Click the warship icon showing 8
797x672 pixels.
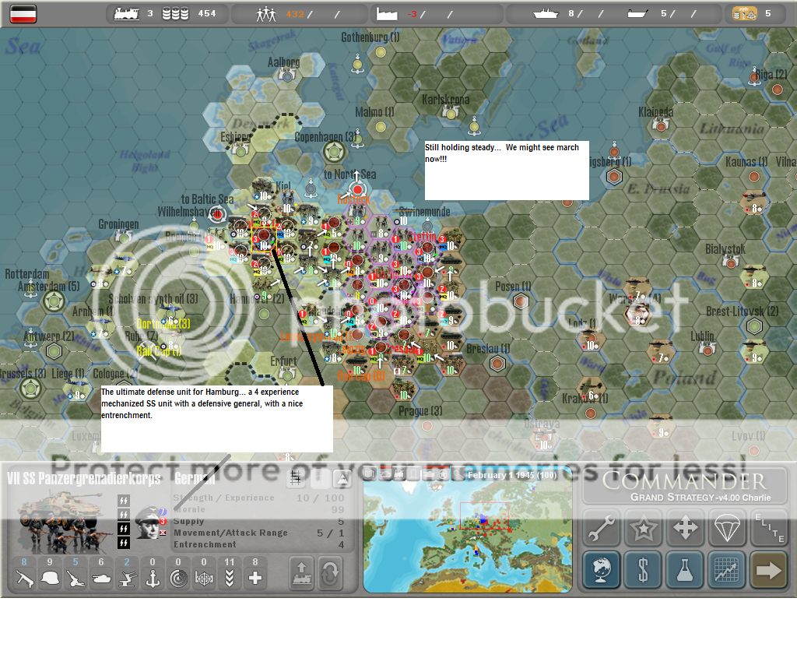[546, 14]
